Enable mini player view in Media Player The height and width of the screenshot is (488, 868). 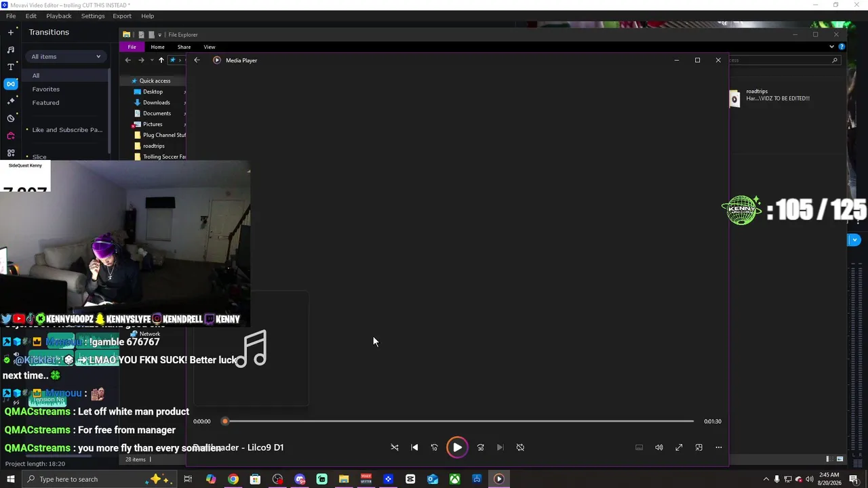[698, 447]
